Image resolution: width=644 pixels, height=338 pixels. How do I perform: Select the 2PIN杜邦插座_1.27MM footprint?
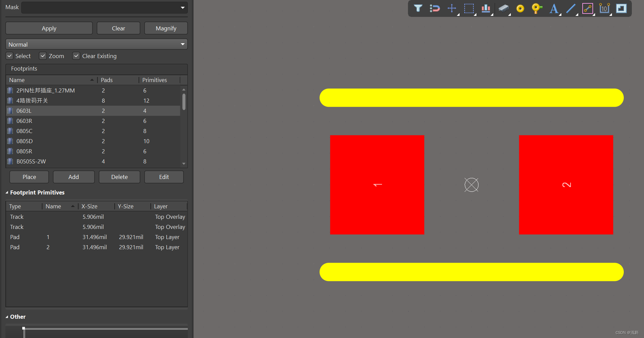(x=93, y=90)
